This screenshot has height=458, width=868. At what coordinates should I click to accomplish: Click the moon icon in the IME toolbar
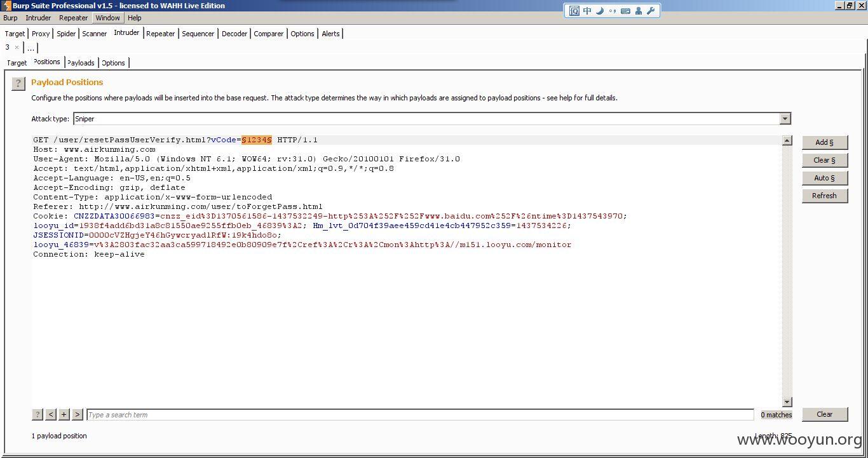coord(600,11)
